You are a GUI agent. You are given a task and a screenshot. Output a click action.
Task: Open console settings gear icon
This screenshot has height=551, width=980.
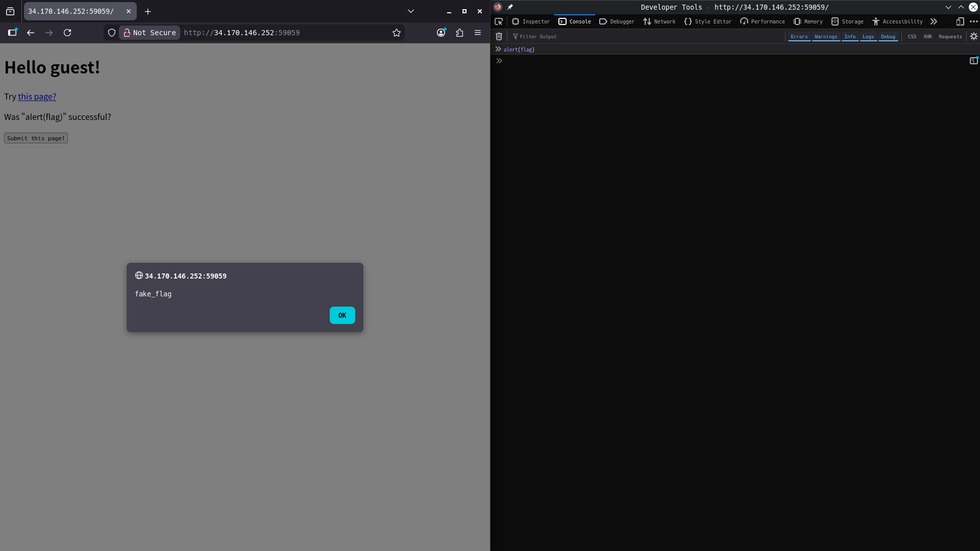[973, 36]
